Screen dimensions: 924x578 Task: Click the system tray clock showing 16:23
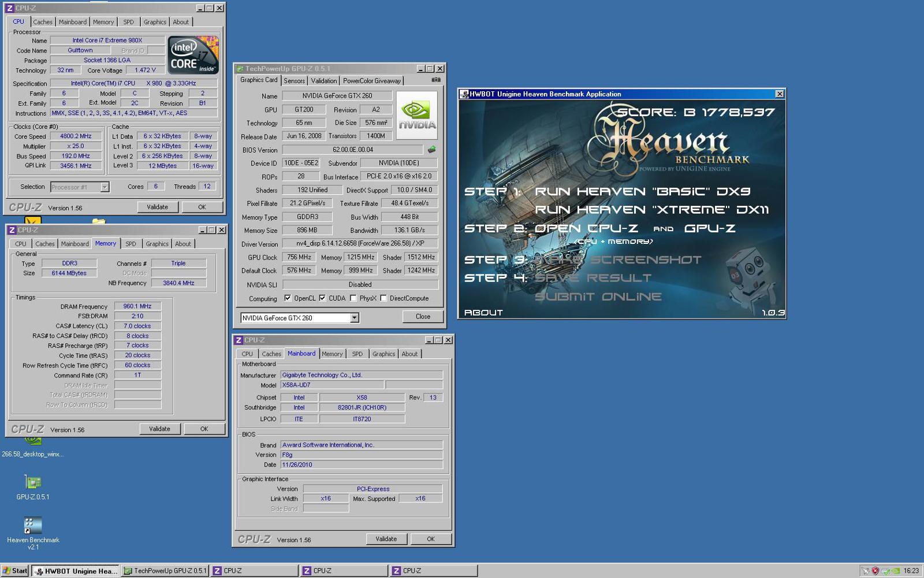[911, 570]
